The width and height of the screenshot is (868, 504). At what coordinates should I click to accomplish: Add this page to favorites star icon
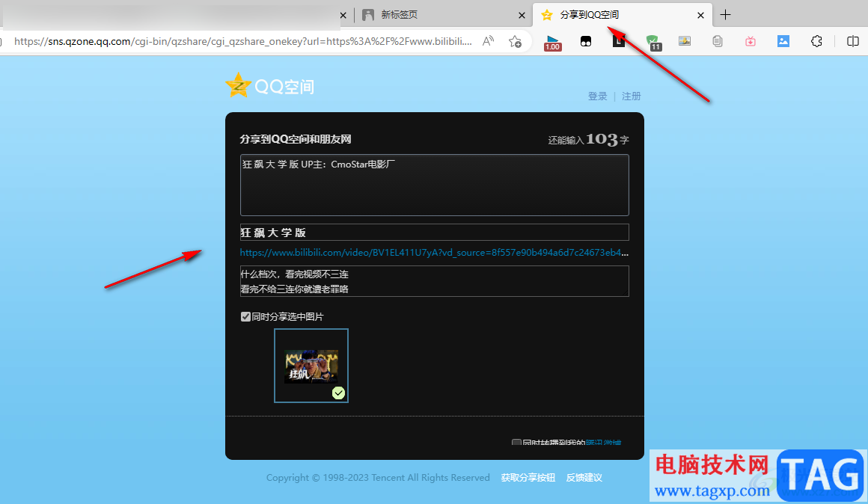[x=515, y=41]
